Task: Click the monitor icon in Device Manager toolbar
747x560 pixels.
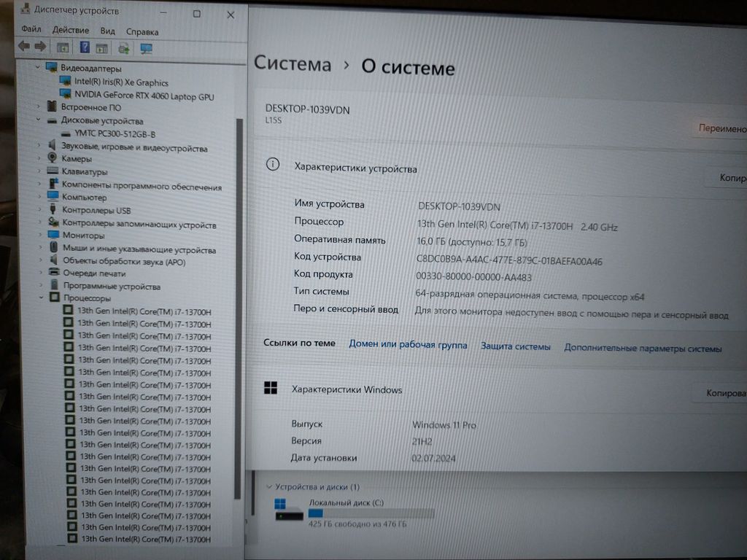Action: tap(146, 49)
